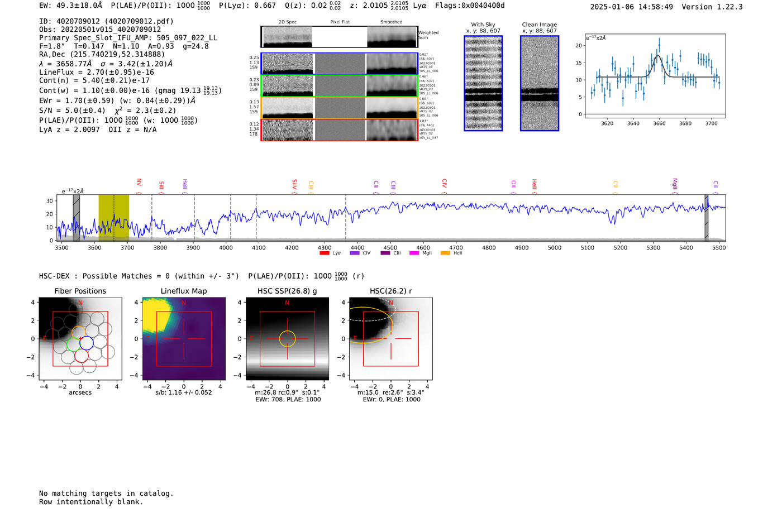This screenshot has width=782, height=532.
Task: Open the With Sky image thumbnail
Action: coord(483,83)
